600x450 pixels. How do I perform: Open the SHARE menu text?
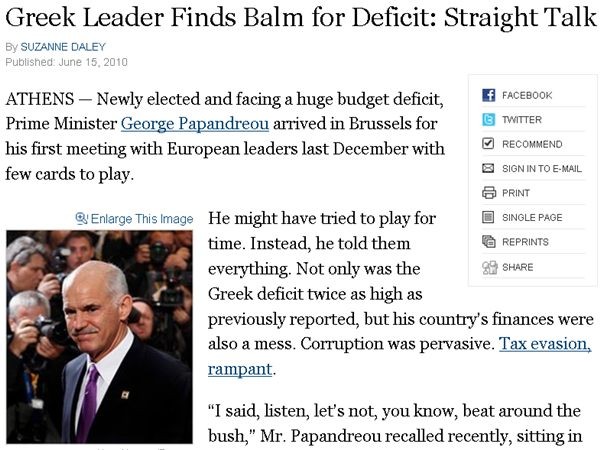pos(518,267)
